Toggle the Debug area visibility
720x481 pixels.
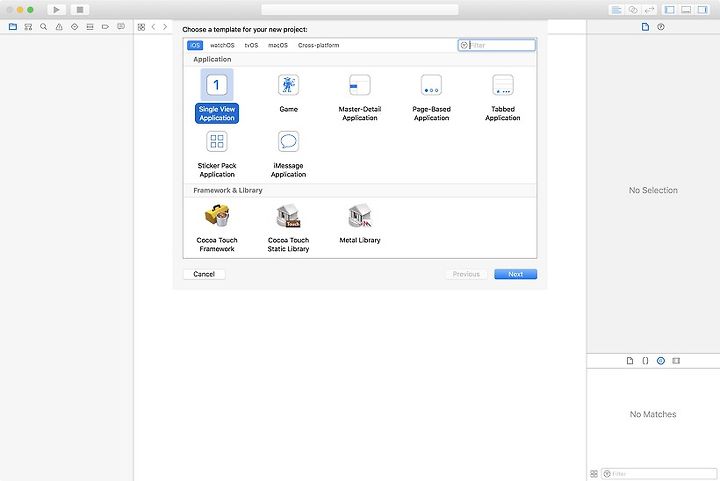(x=686, y=10)
